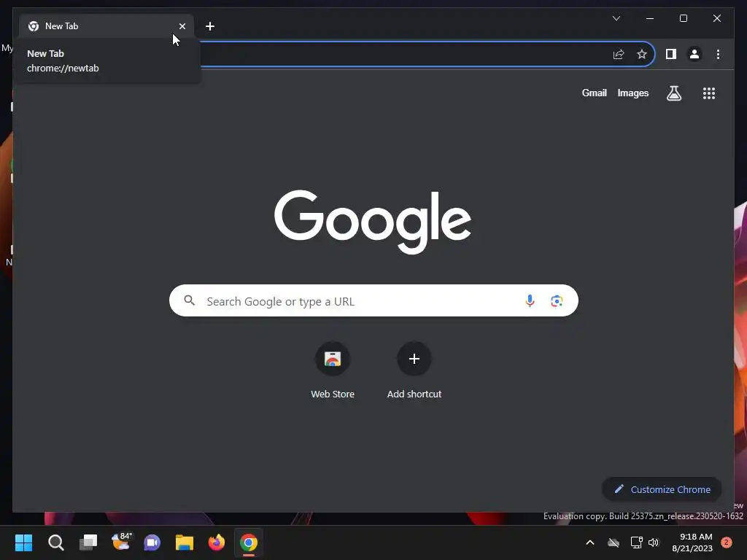Open a new tab with plus button
The height and width of the screenshot is (560, 747).
click(209, 26)
